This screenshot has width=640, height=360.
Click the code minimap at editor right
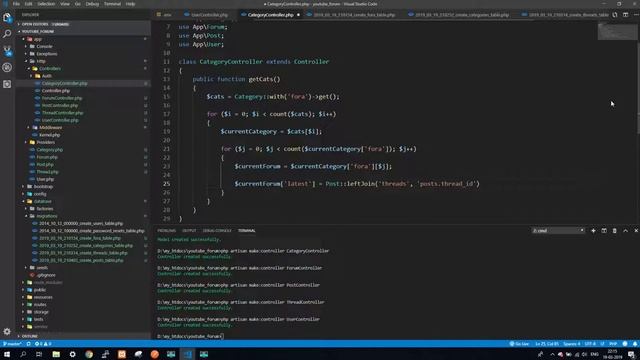point(617,31)
